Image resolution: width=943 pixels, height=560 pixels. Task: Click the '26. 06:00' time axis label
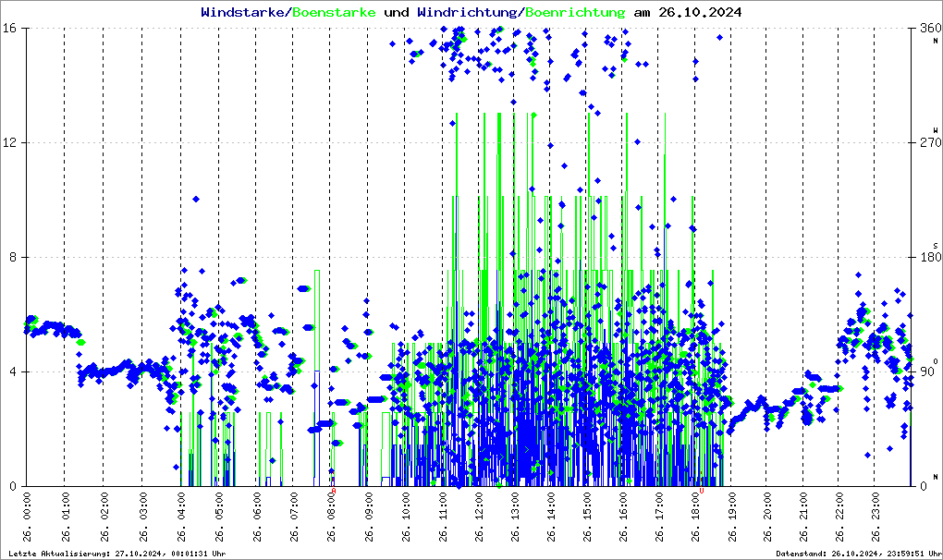(x=257, y=517)
